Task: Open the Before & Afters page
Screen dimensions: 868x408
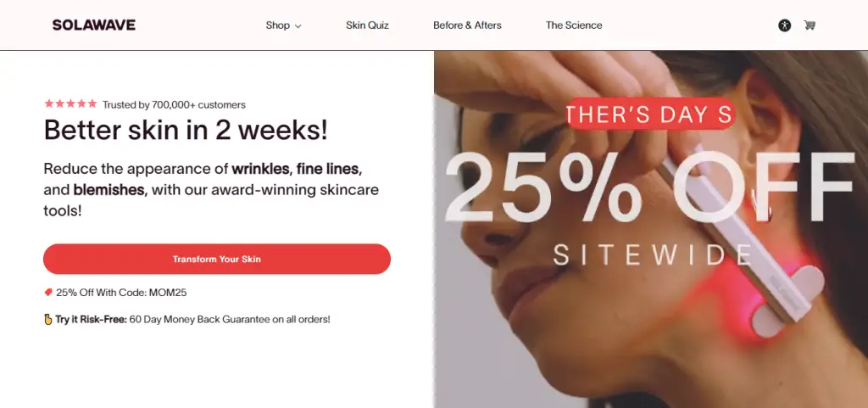Action: (467, 25)
